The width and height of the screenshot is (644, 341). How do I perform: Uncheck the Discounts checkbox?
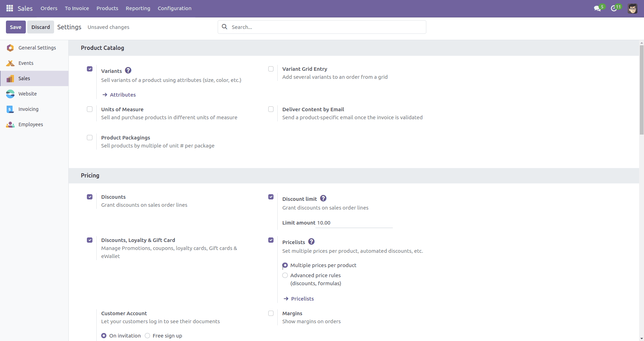[x=90, y=197]
